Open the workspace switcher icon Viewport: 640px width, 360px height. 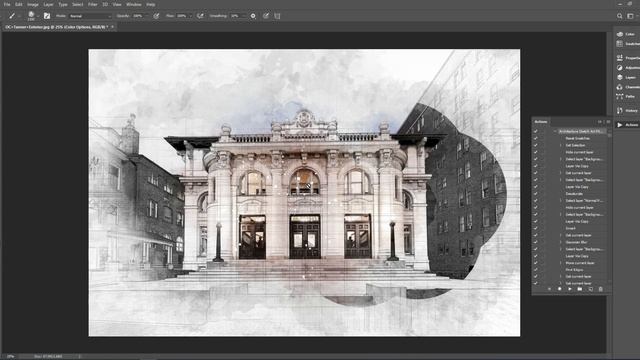(631, 16)
